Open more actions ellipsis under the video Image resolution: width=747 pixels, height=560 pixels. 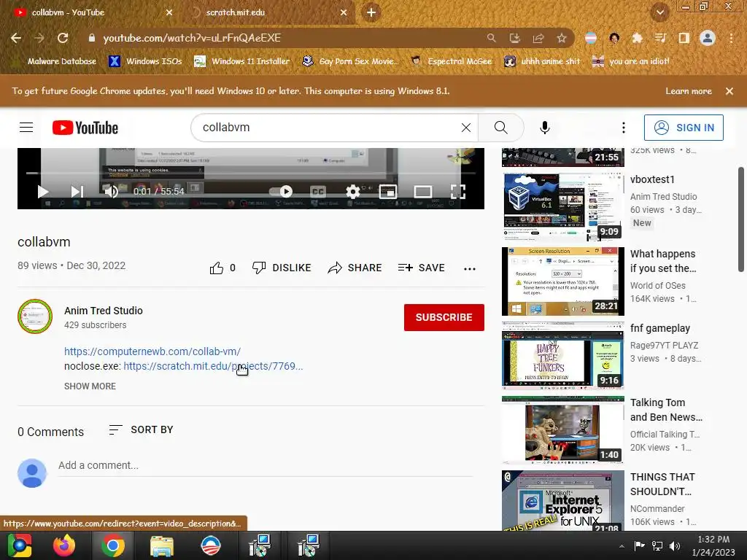[470, 268]
